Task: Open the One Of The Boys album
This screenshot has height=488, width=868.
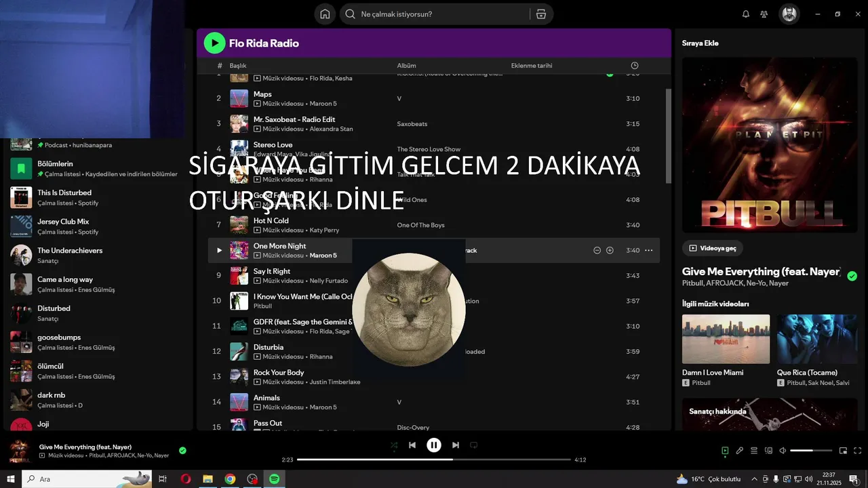Action: pos(420,225)
